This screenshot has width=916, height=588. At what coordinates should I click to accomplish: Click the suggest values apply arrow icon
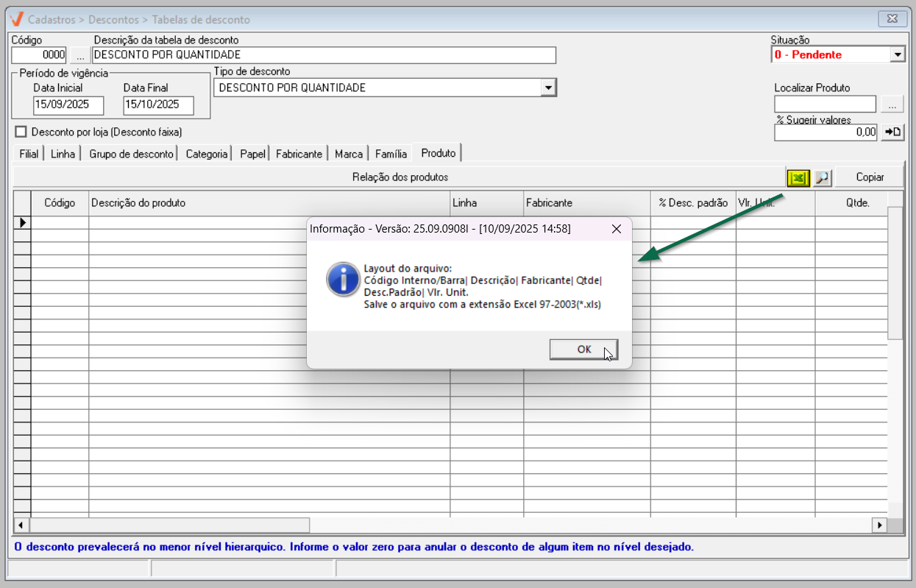tap(892, 132)
